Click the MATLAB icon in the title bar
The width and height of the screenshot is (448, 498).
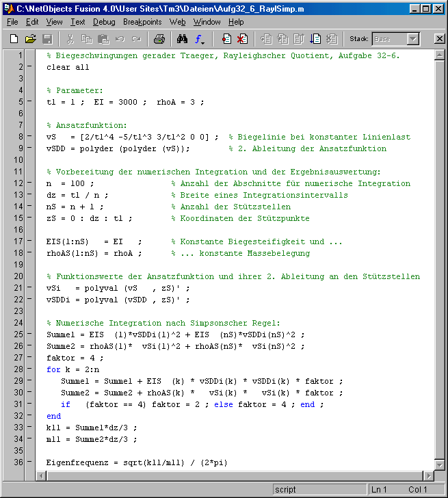pyautogui.click(x=9, y=9)
